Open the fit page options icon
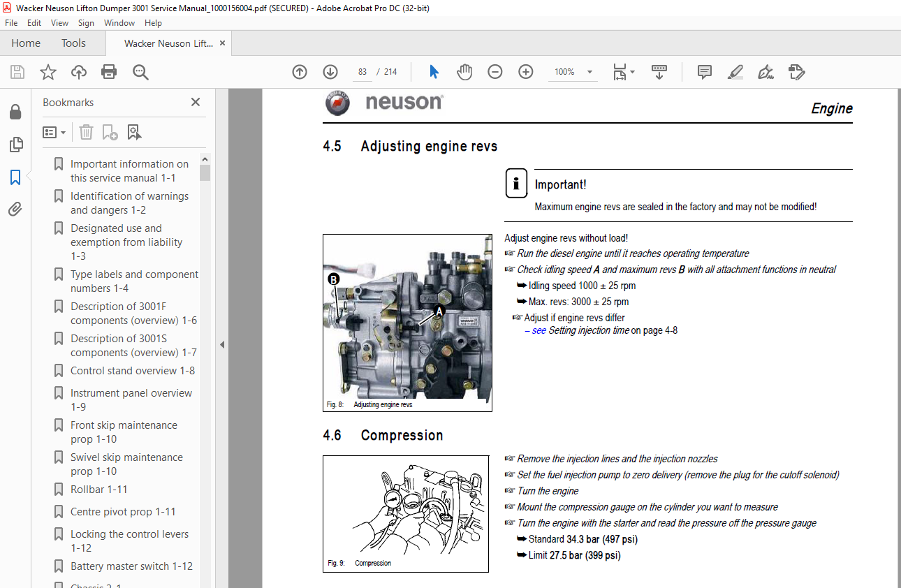 pyautogui.click(x=623, y=72)
